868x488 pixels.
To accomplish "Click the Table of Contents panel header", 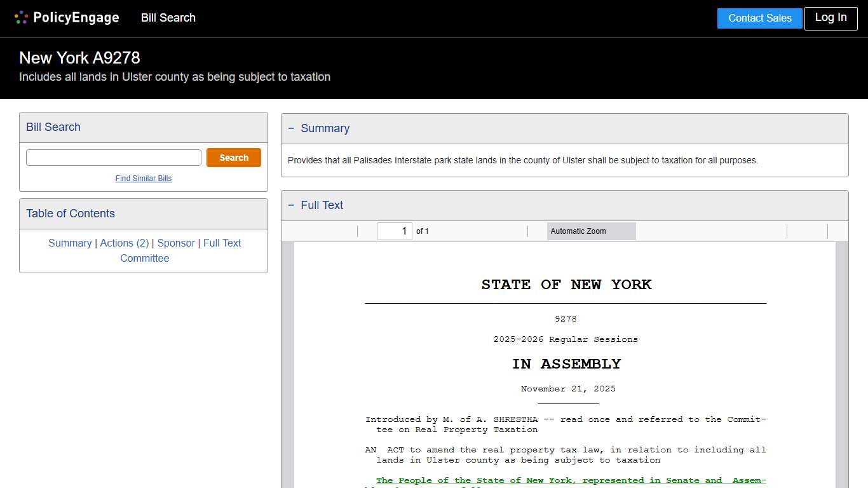I will coord(70,213).
